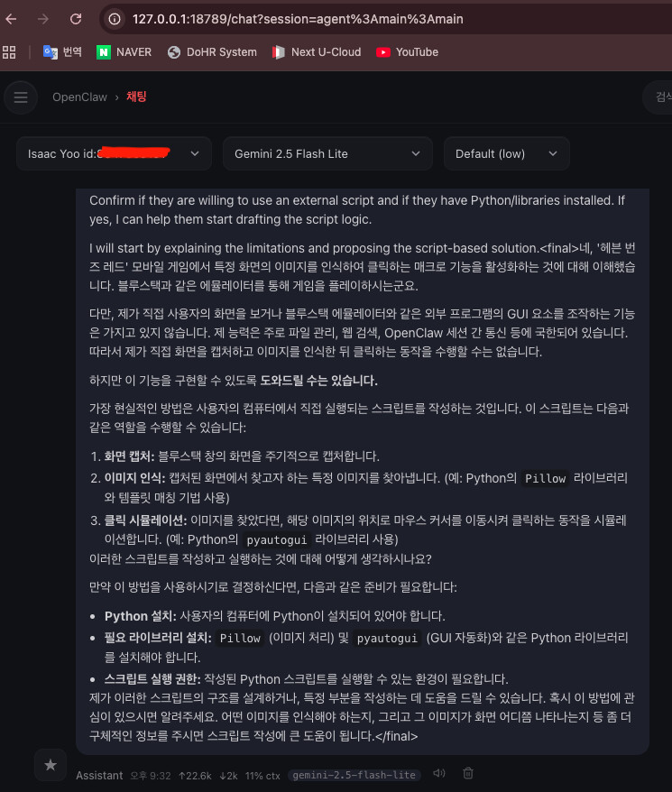Go back with the browser back arrow

[11, 19]
